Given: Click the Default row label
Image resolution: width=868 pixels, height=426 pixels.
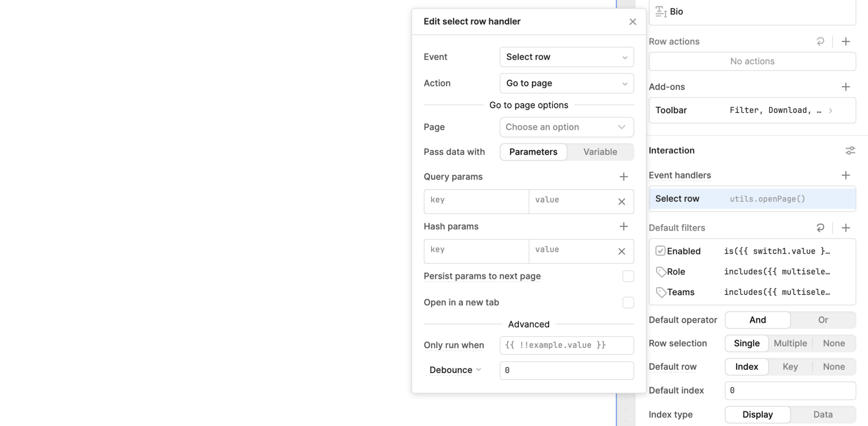Looking at the screenshot, I should pyautogui.click(x=672, y=367).
